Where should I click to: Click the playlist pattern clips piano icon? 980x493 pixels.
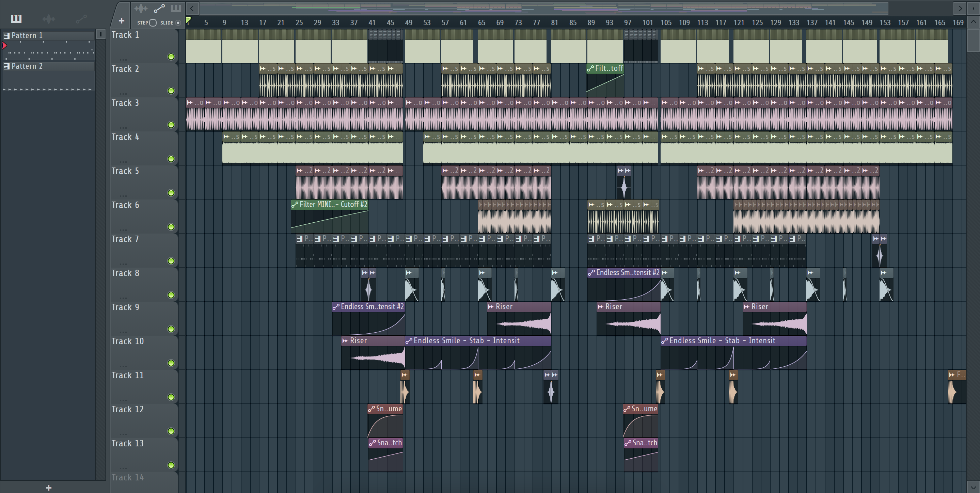[176, 9]
